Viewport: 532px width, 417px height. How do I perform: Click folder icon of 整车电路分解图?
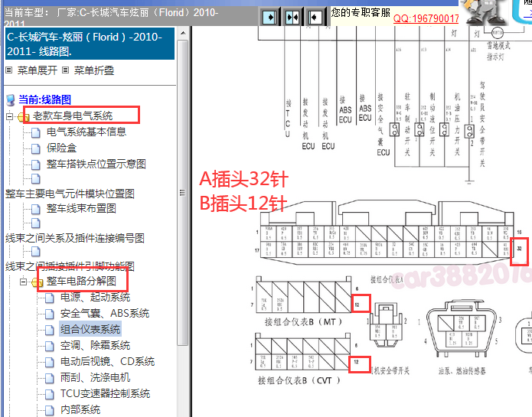[x=37, y=282]
